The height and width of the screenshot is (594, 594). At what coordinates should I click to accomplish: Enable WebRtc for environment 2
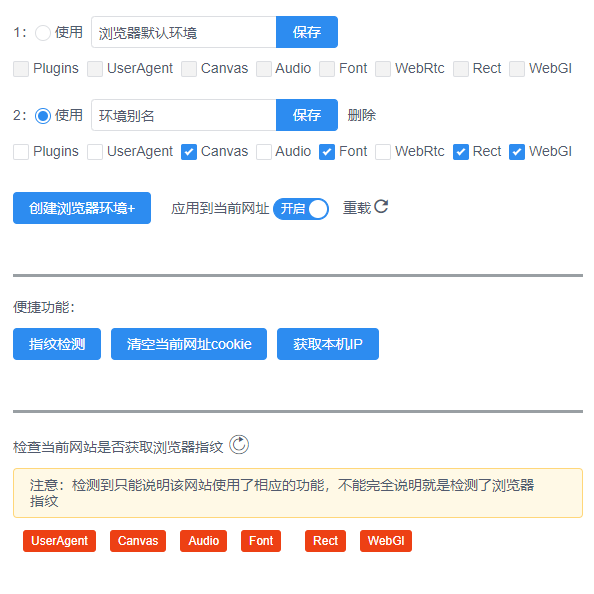(x=383, y=152)
